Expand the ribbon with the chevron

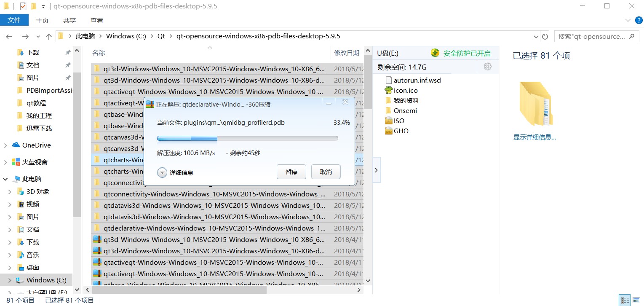pyautogui.click(x=627, y=20)
